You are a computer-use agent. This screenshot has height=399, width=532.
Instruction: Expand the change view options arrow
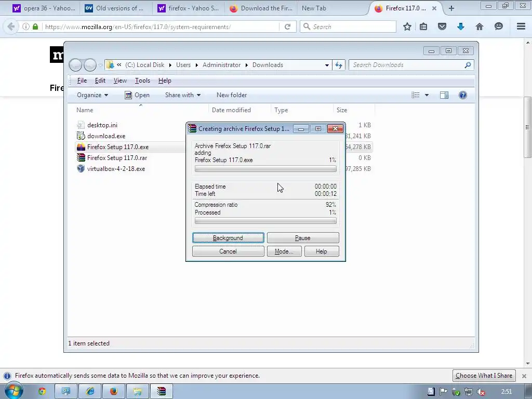pos(427,95)
